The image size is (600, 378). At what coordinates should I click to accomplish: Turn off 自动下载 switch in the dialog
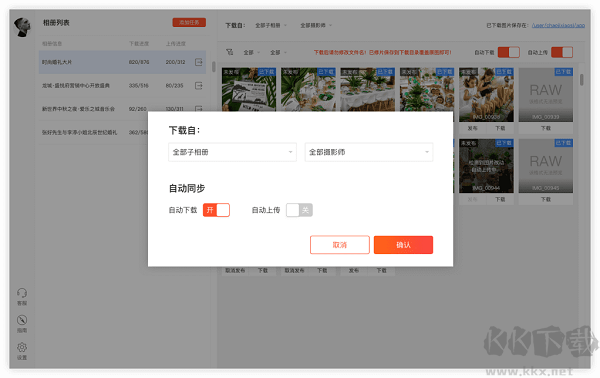[x=216, y=210]
